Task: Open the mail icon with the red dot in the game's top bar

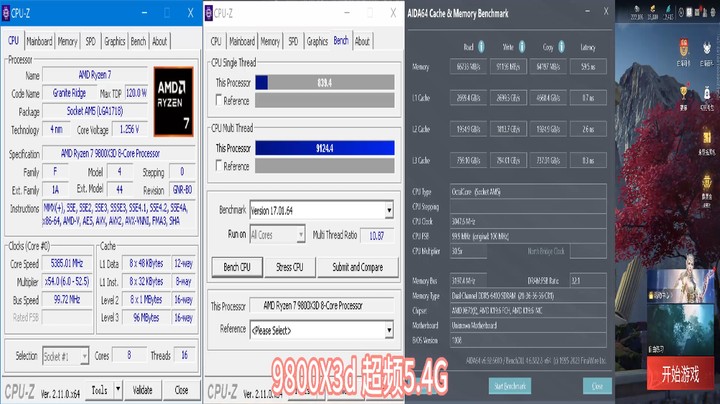Action: (x=699, y=12)
